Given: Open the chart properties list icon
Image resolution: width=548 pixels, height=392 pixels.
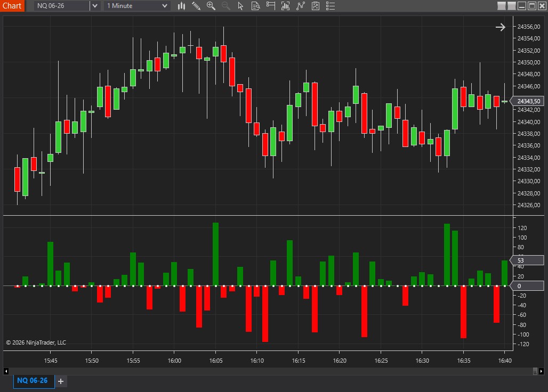Looking at the screenshot, I should 331,6.
